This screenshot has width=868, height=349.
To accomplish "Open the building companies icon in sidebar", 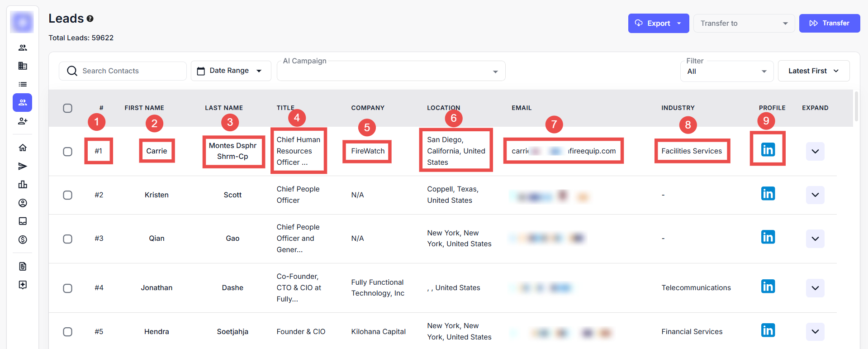I will (x=23, y=66).
